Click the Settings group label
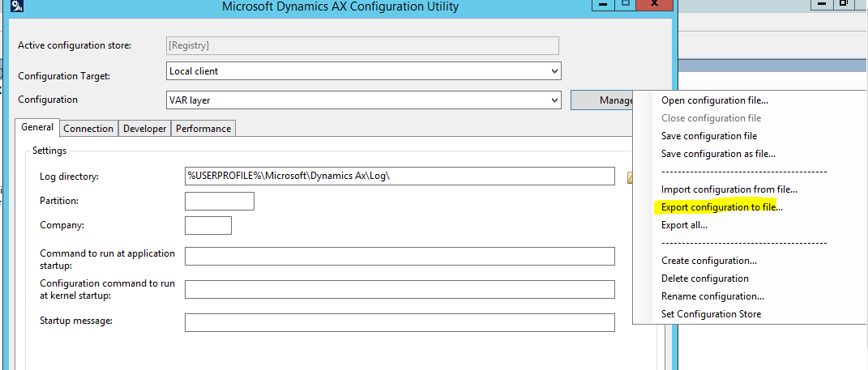868x370 pixels. [49, 151]
